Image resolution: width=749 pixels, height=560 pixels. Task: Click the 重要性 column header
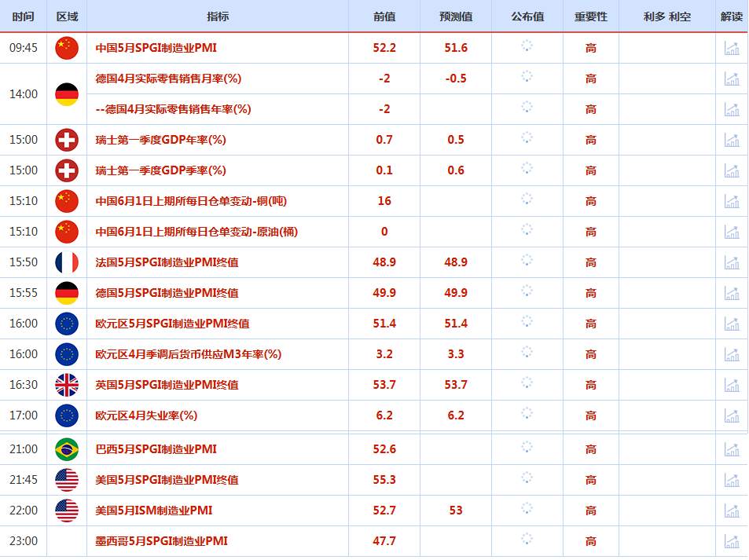click(591, 16)
